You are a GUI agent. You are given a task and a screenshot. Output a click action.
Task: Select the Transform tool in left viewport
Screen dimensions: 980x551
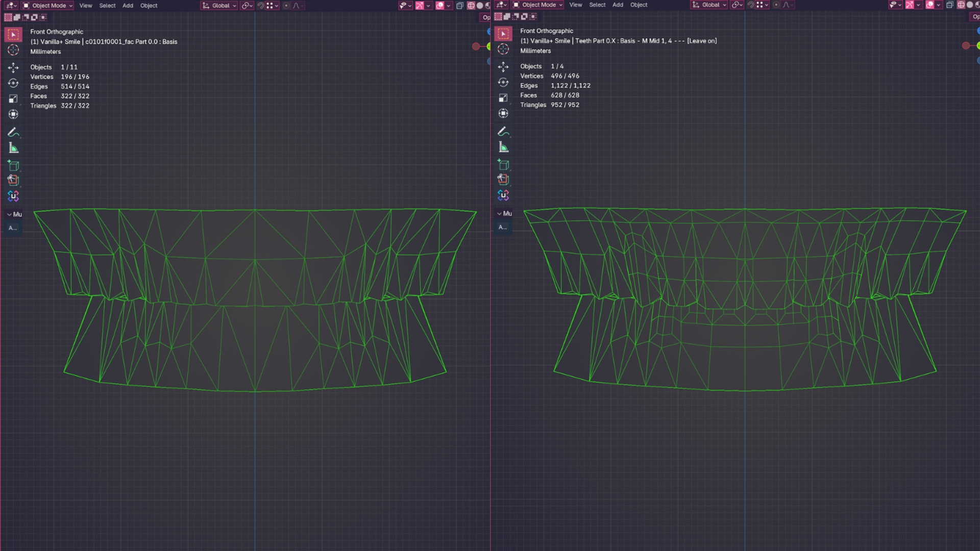pos(13,114)
